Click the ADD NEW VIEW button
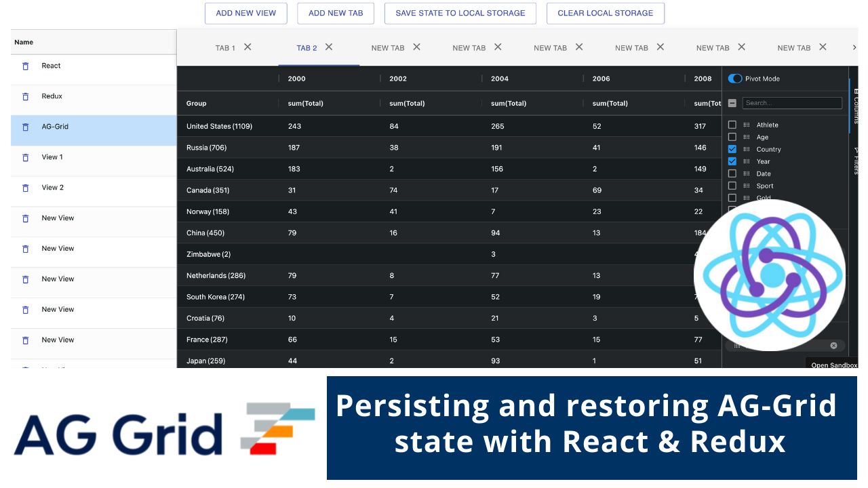The height and width of the screenshot is (488, 868). tap(245, 13)
